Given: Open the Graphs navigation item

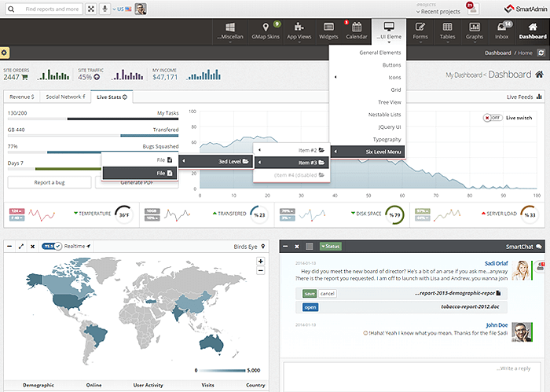Looking at the screenshot, I should (x=474, y=31).
